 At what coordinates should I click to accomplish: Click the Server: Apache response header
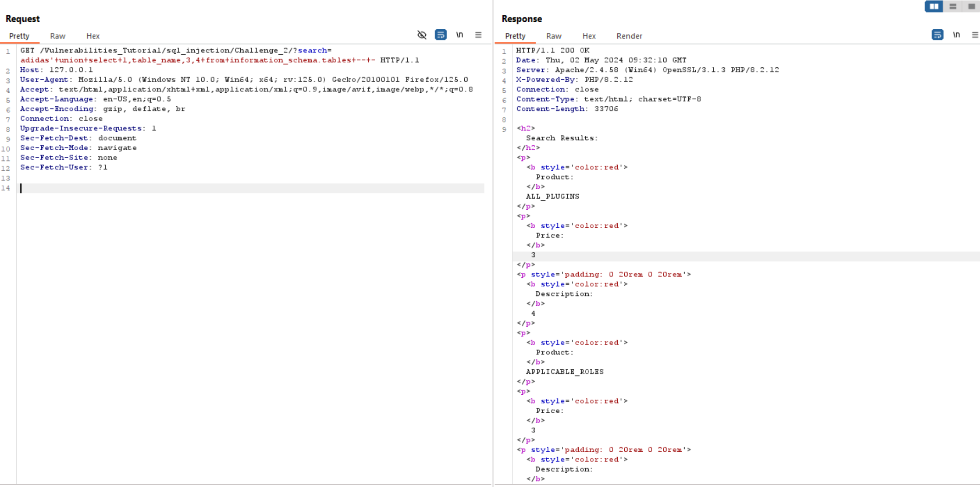click(647, 70)
